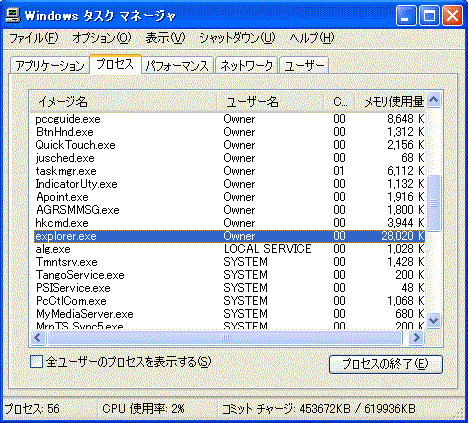Select IndicatorUty.exe in the list
The height and width of the screenshot is (423, 468).
230,184
